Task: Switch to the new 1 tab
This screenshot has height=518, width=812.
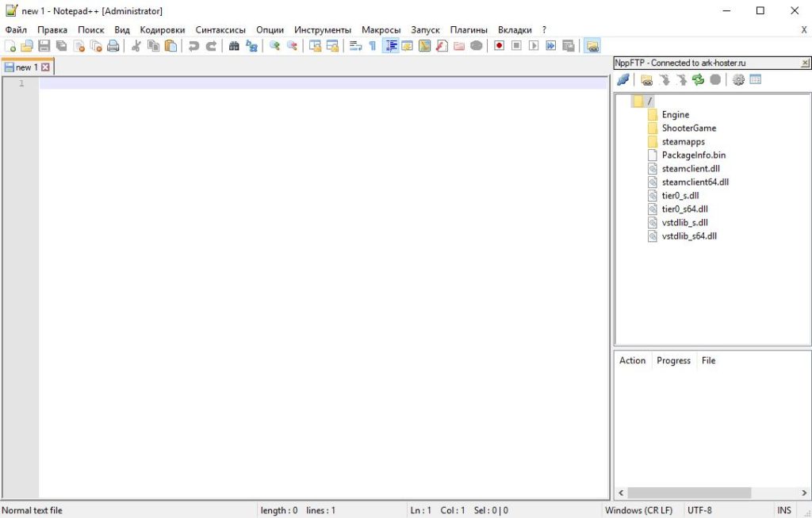Action: tap(26, 67)
